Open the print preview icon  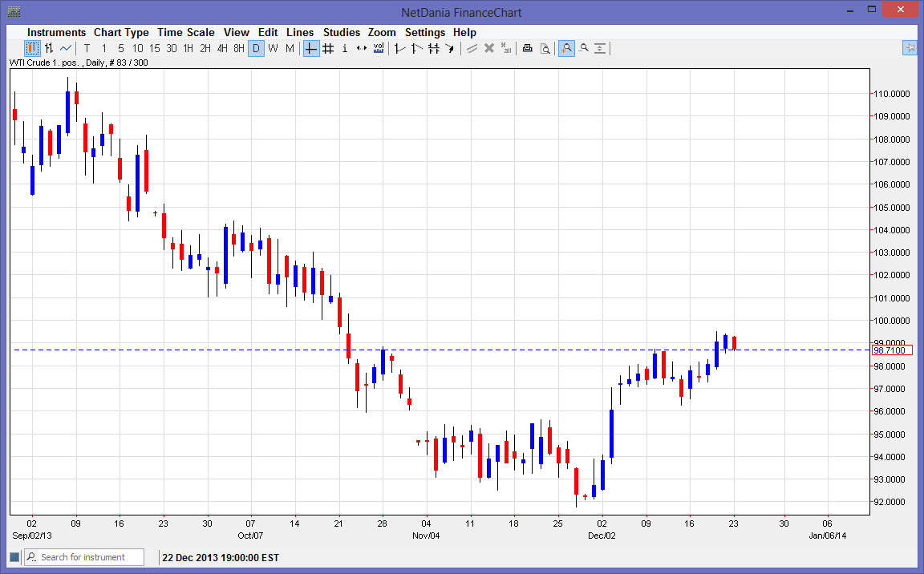(x=545, y=48)
